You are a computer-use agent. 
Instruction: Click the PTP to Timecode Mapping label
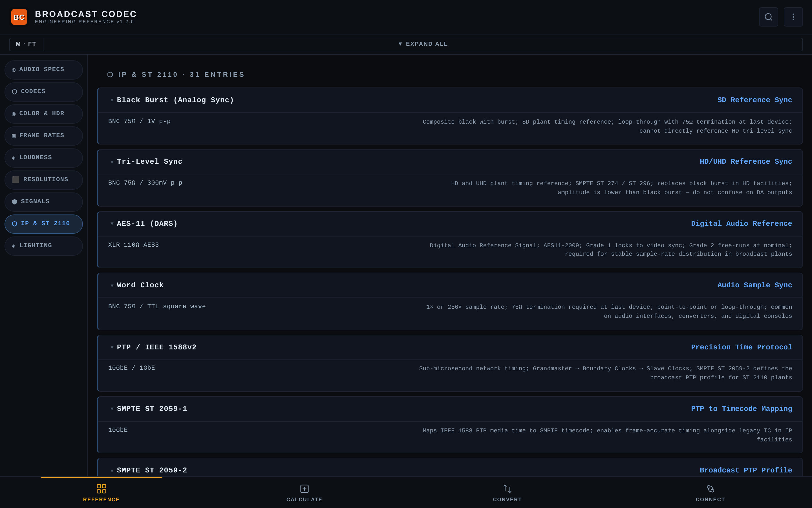(742, 409)
